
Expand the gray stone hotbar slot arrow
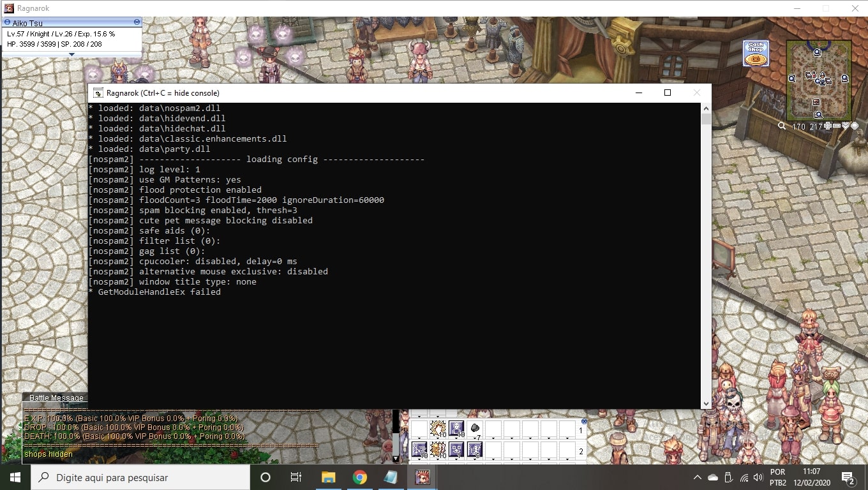(475, 439)
